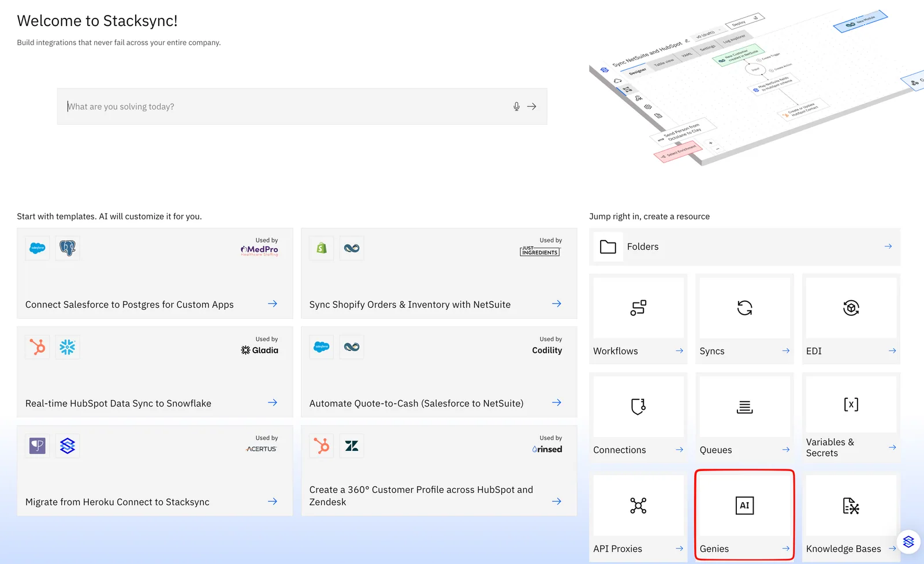Open the Workflows label link
The image size is (924, 564).
coord(616,351)
